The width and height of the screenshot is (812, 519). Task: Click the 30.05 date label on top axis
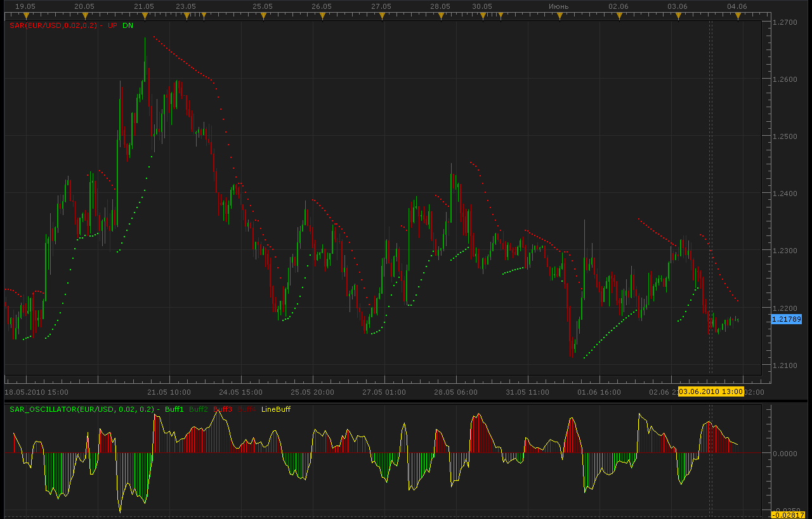pyautogui.click(x=482, y=6)
